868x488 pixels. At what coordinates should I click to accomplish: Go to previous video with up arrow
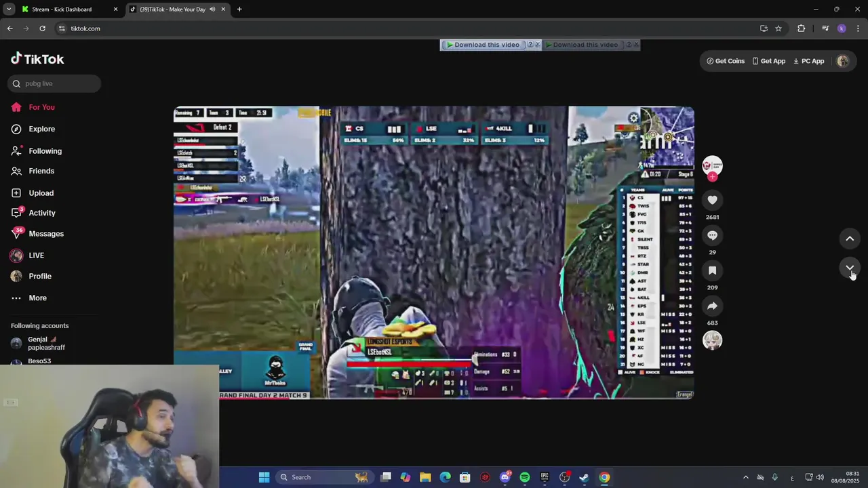(x=850, y=239)
